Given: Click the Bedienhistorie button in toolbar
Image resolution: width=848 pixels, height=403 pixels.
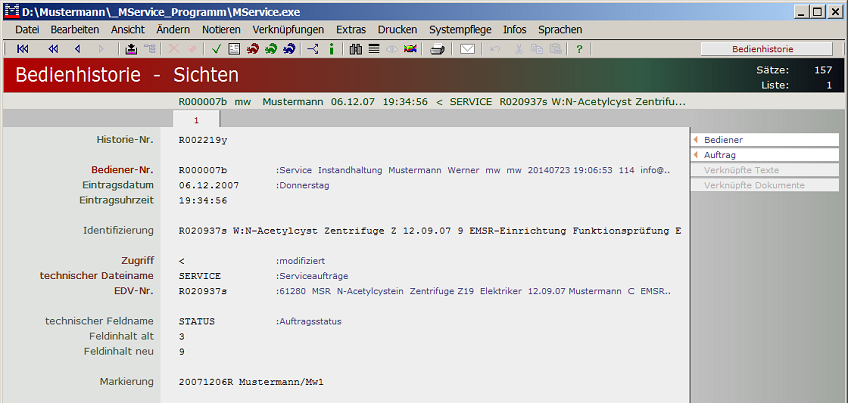Looking at the screenshot, I should [766, 49].
